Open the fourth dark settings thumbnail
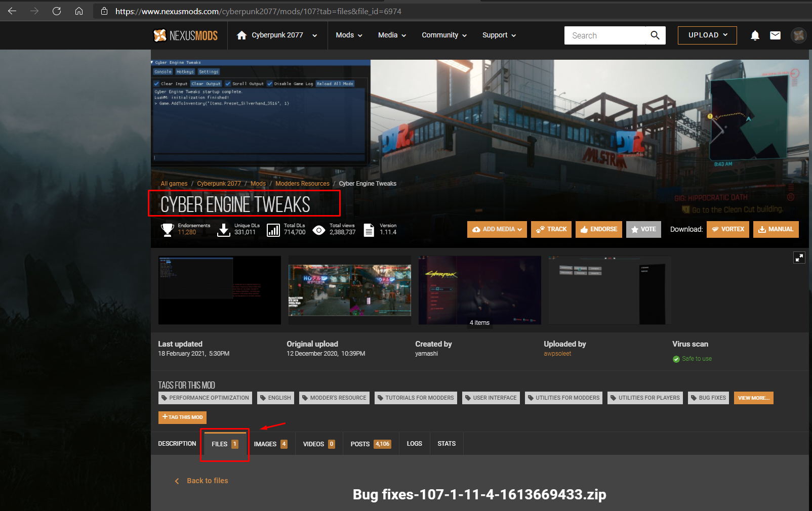The width and height of the screenshot is (812, 511). pyautogui.click(x=610, y=290)
